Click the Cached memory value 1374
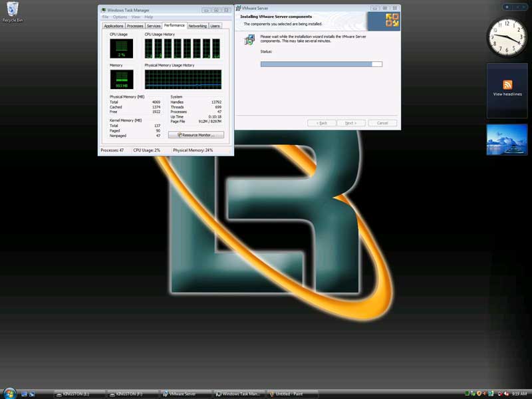Viewport: 532px width, 399px height. coord(156,107)
